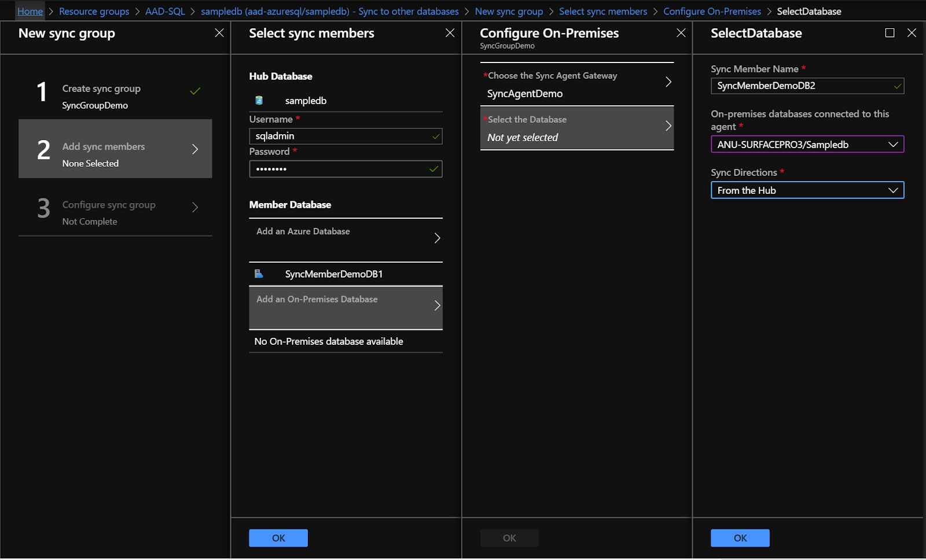Expand the Sync Agent Gateway chevron
926x560 pixels.
coord(668,82)
